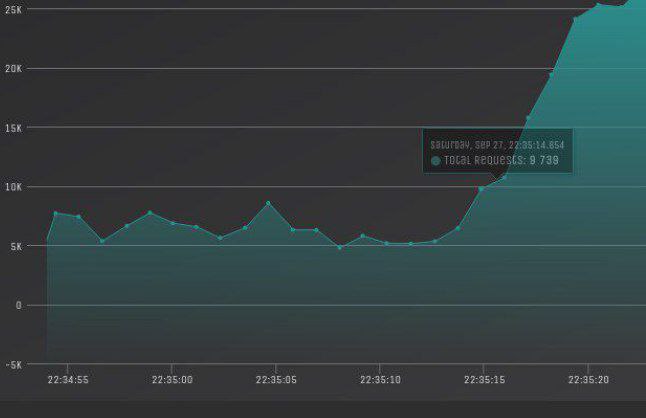Select the -5K y-axis label
646x418 pixels.
[13, 365]
